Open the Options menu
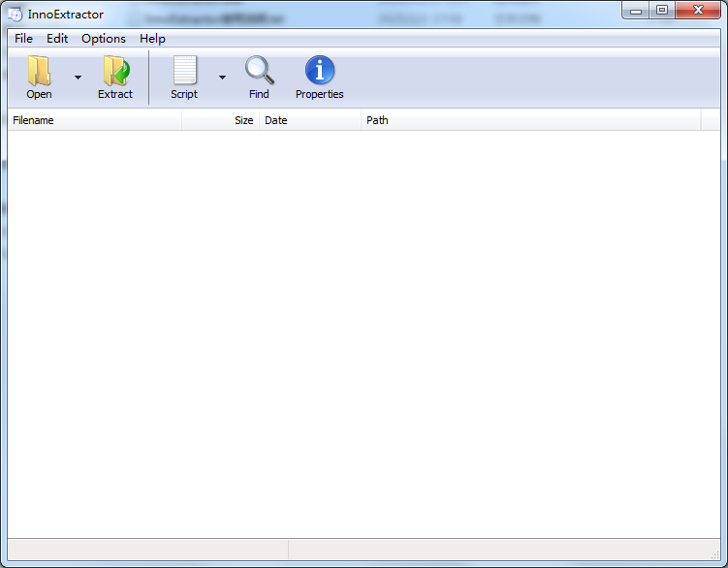 pos(103,39)
